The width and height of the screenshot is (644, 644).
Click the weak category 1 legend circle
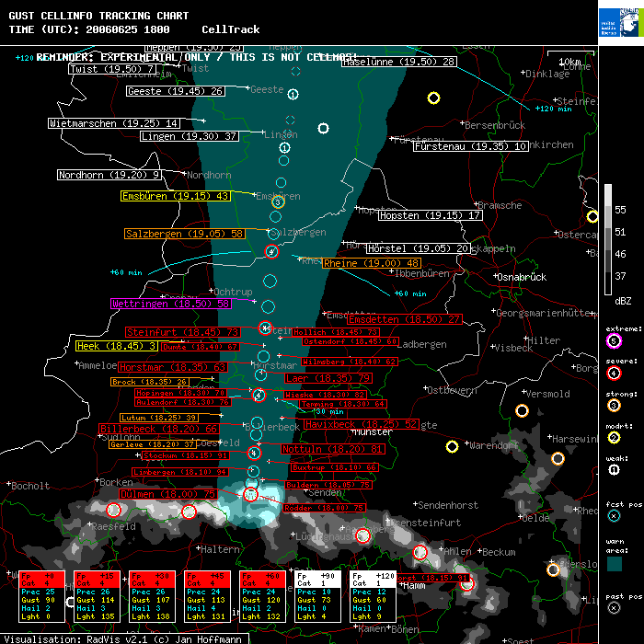(614, 469)
